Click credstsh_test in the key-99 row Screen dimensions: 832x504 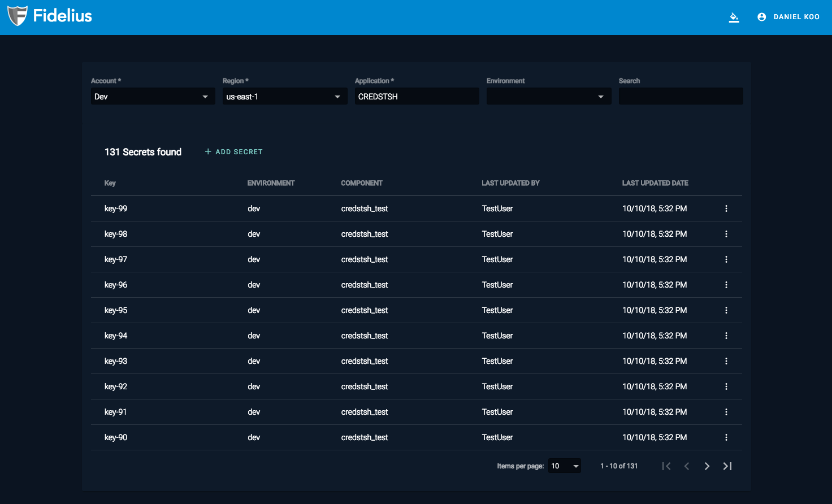click(x=365, y=208)
